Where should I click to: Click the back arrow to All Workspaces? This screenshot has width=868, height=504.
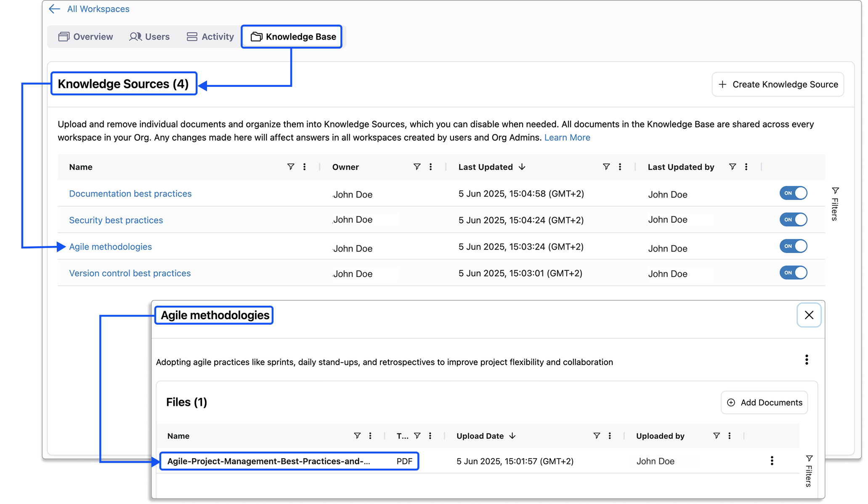[54, 9]
